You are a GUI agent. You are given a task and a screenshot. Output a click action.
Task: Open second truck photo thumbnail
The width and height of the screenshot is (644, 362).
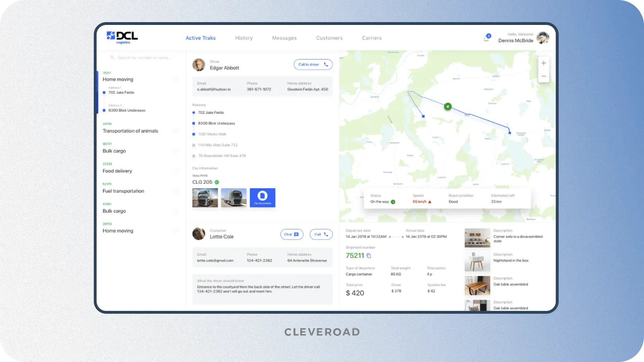[x=234, y=197]
